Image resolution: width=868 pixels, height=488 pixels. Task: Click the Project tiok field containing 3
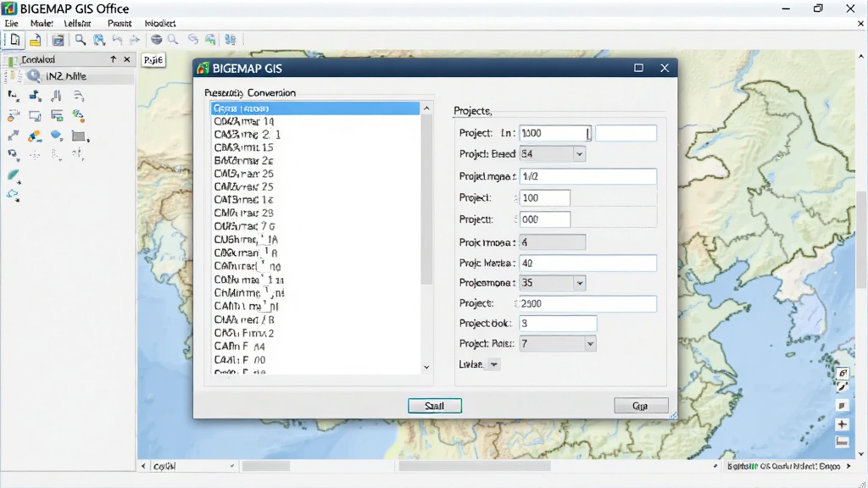coord(558,323)
